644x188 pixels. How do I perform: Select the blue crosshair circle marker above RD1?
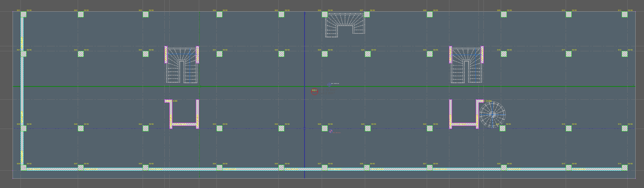329,85
